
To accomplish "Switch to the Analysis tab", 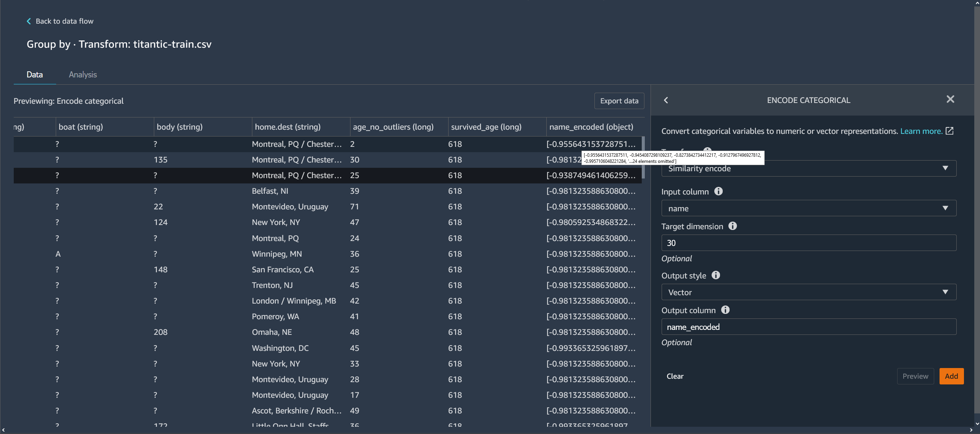I will (x=82, y=74).
